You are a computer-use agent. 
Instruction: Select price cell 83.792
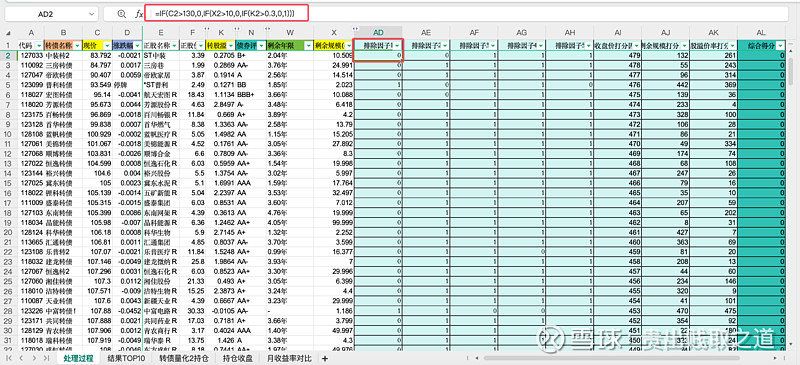(97, 55)
